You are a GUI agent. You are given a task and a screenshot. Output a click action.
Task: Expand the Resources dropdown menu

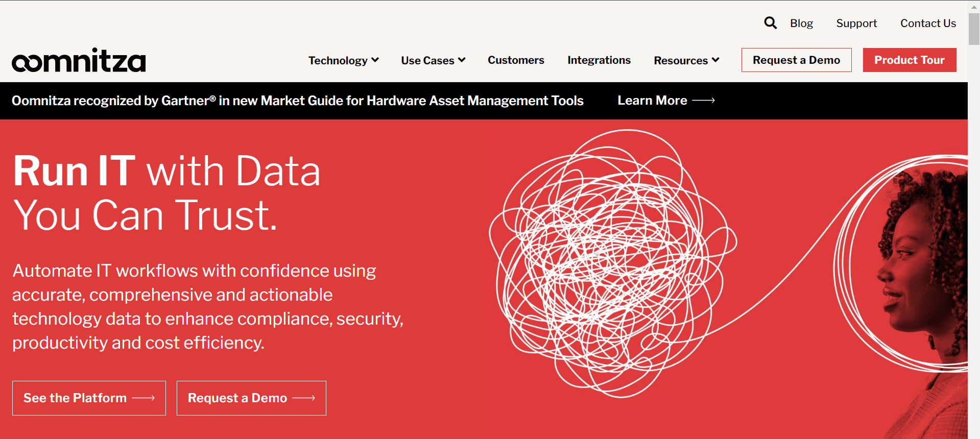click(686, 60)
